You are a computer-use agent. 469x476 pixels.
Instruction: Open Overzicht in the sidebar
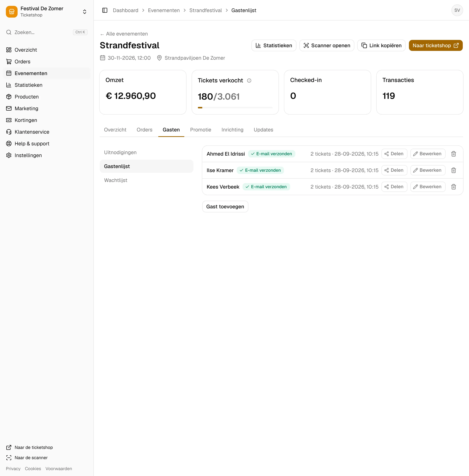47,50
